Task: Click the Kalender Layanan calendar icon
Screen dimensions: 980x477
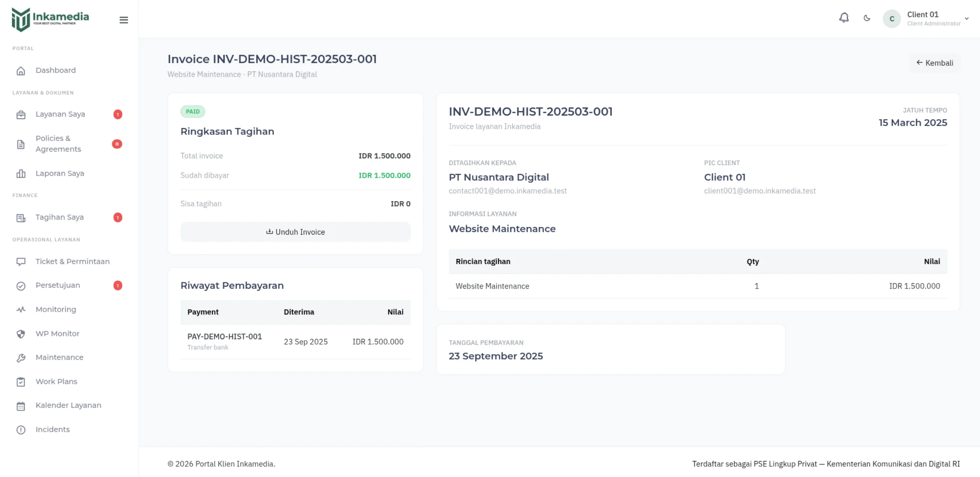Action: click(21, 406)
